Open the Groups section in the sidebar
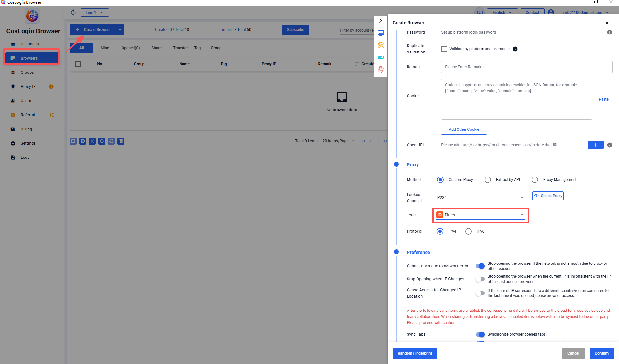The image size is (619, 364). (27, 72)
